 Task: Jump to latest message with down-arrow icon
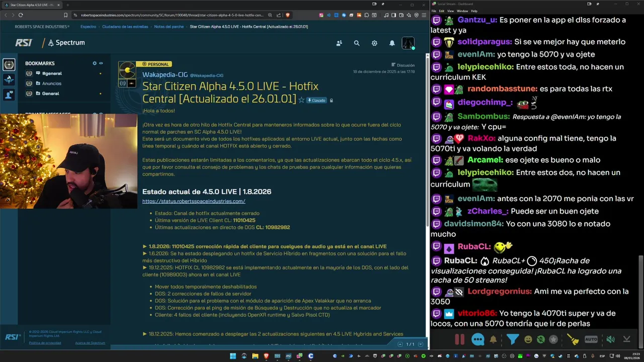[626, 339]
